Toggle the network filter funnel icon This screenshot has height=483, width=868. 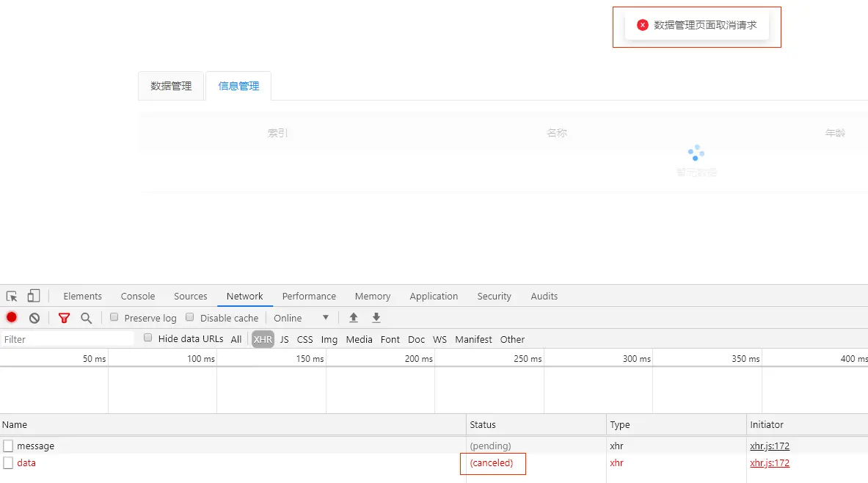coord(65,318)
